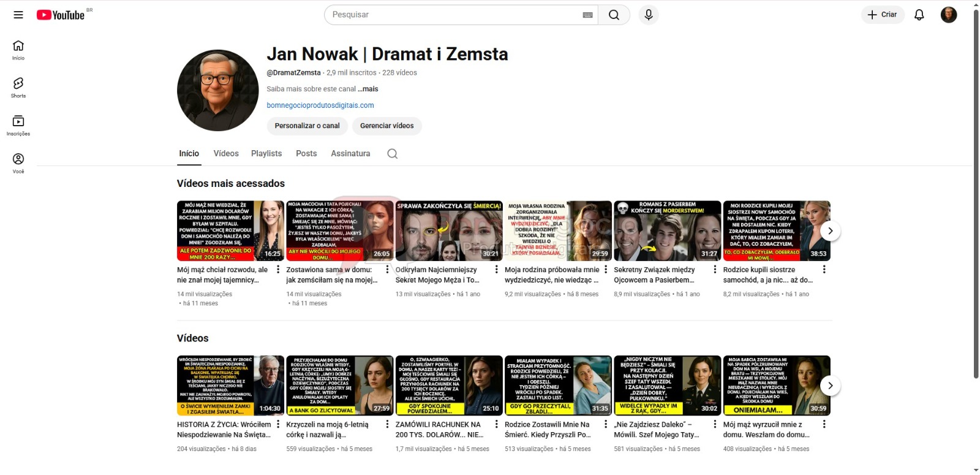Open 'Sekretny Związek' video thumbnail
The width and height of the screenshot is (980, 475).
[667, 231]
